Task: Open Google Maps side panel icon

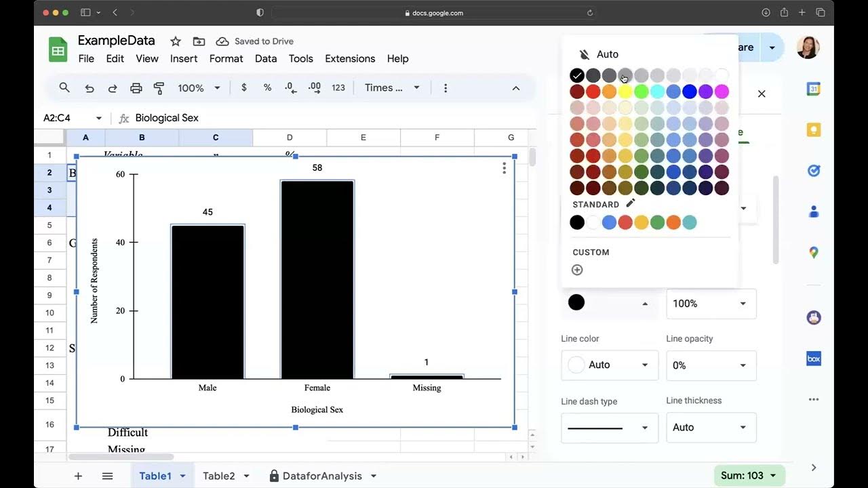Action: tap(814, 252)
